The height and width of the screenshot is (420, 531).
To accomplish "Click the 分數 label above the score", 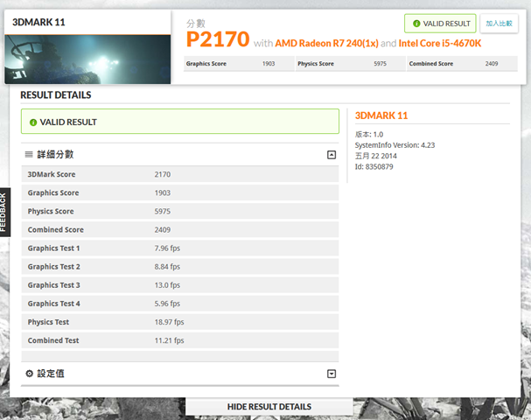I will [196, 24].
